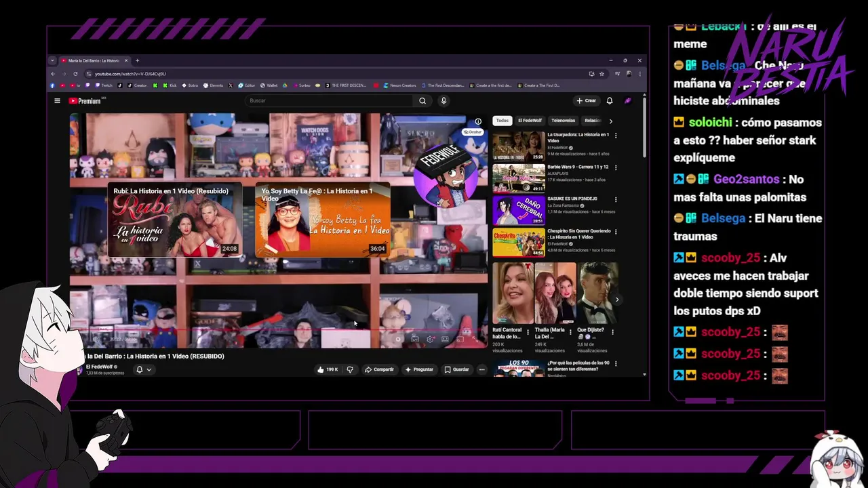This screenshot has height=488, width=868.
Task: Click the page vertical scrollbar
Action: [x=644, y=127]
